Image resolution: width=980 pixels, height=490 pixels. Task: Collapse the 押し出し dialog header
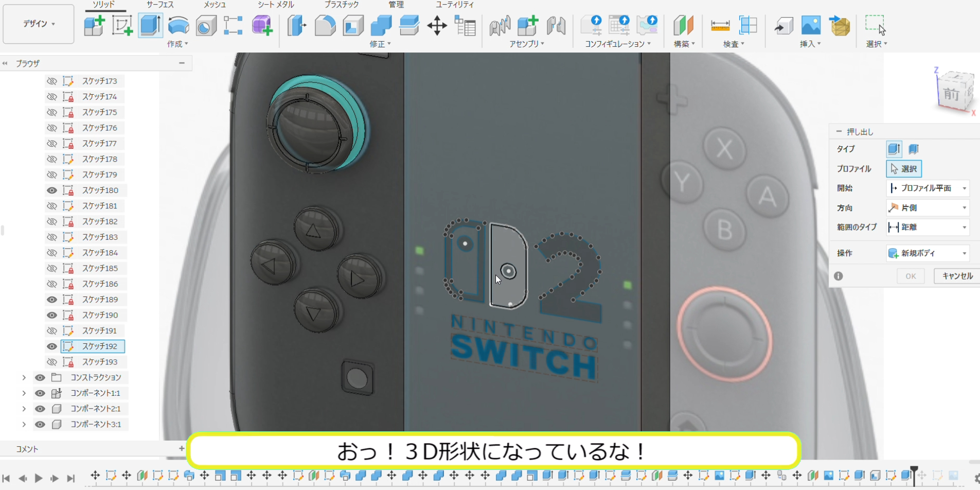839,132
